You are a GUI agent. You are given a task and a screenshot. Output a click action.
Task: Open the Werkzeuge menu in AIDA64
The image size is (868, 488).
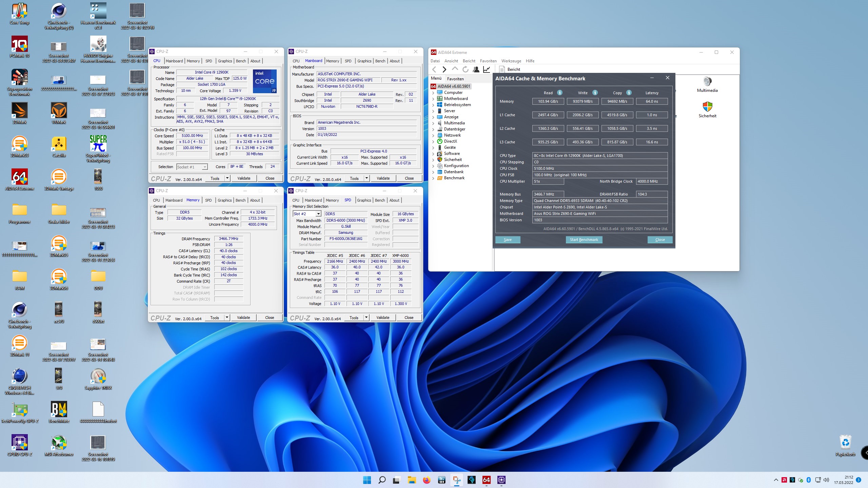(511, 61)
